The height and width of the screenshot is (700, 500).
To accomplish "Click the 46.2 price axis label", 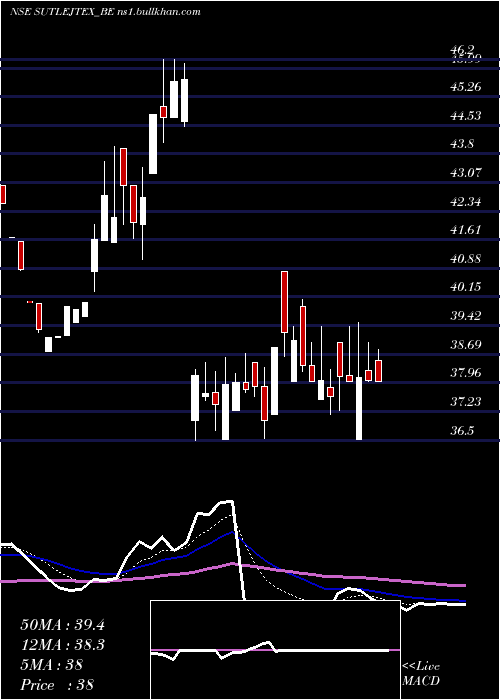I will tap(462, 50).
